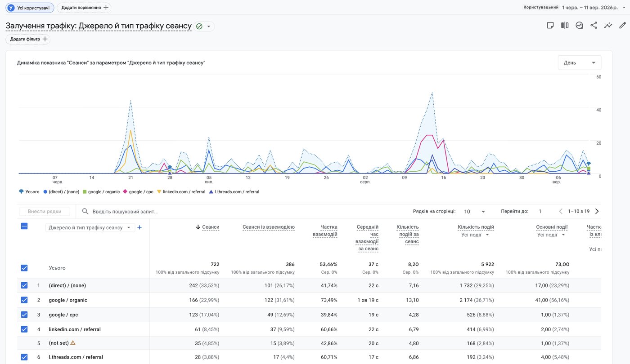Click total sessions value 722
Viewport: 630px width, 364px height.
[215, 265]
